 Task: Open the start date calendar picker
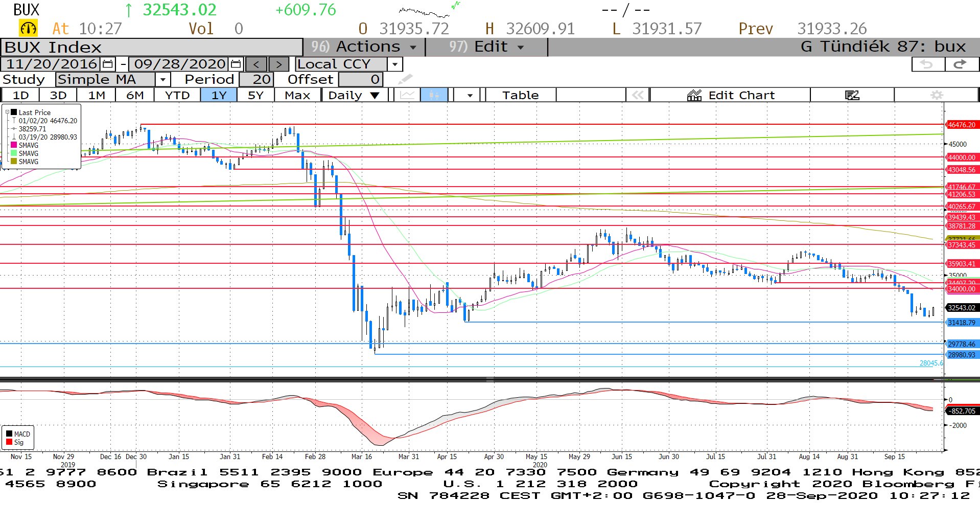[108, 64]
